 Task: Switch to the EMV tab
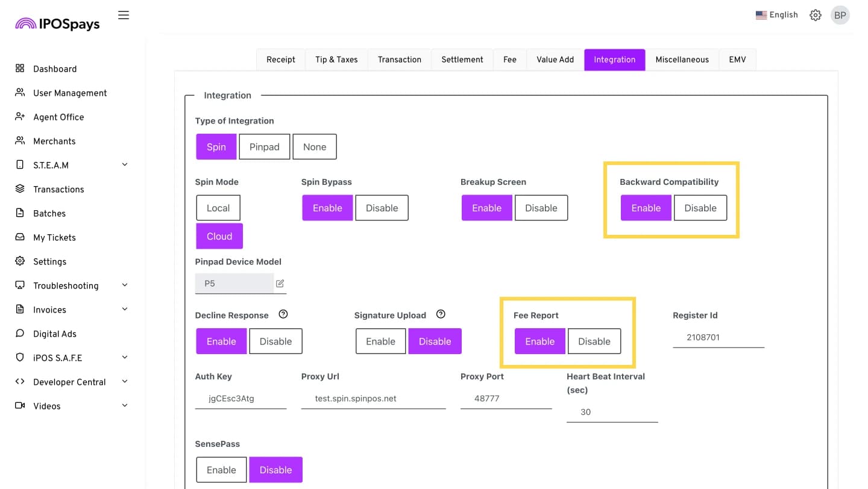(737, 60)
